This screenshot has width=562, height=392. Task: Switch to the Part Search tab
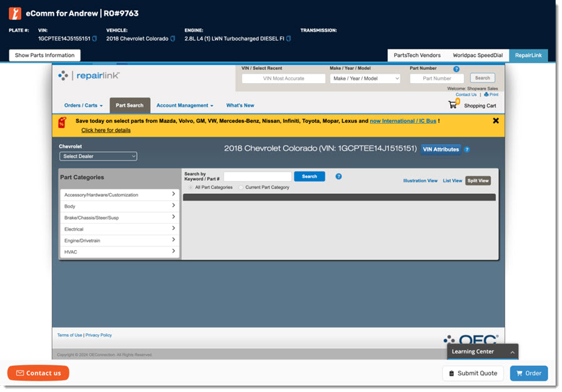tap(129, 105)
